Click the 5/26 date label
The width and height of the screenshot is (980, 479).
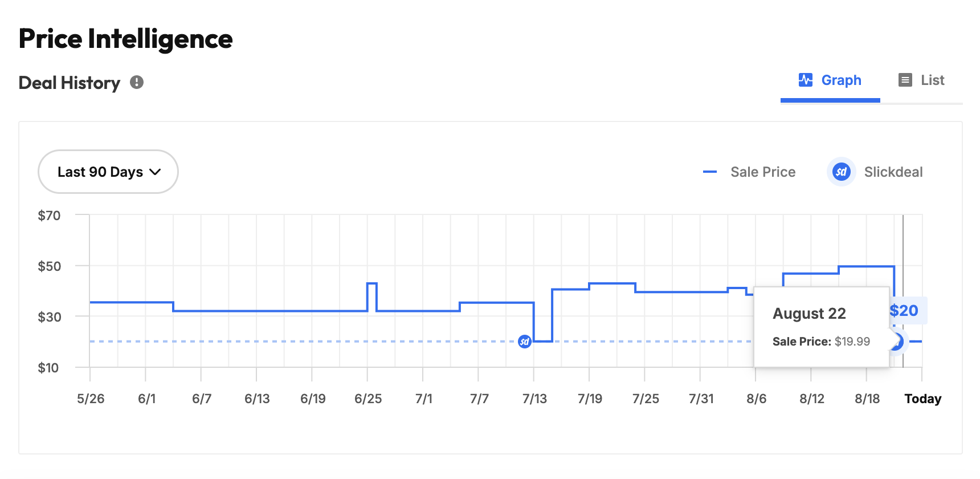click(91, 399)
